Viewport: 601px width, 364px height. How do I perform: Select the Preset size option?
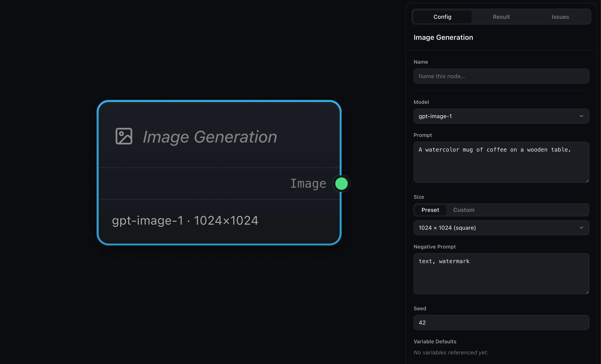tap(430, 210)
